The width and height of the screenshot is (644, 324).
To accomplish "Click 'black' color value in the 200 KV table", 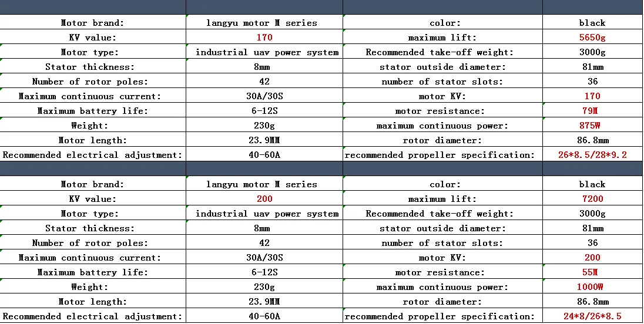I will [592, 184].
